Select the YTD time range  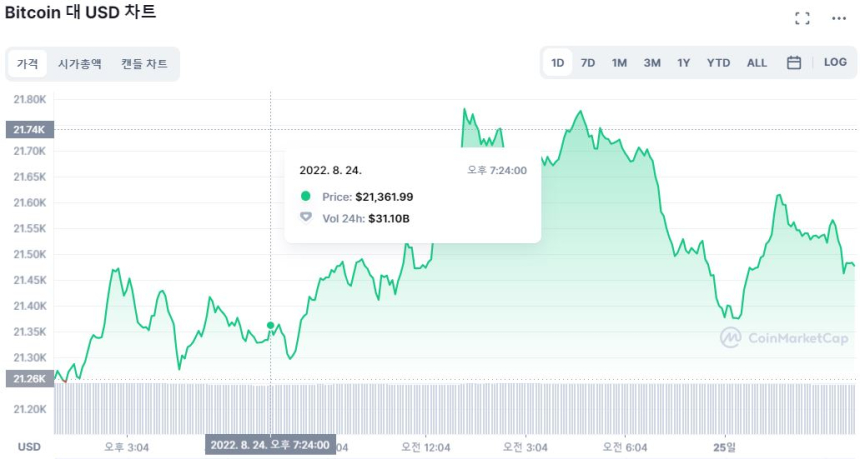[x=718, y=63]
